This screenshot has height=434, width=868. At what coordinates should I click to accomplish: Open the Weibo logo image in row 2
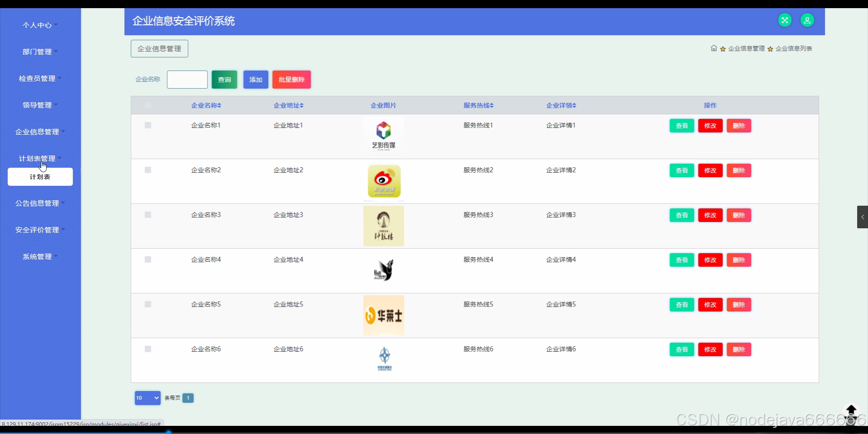[384, 181]
